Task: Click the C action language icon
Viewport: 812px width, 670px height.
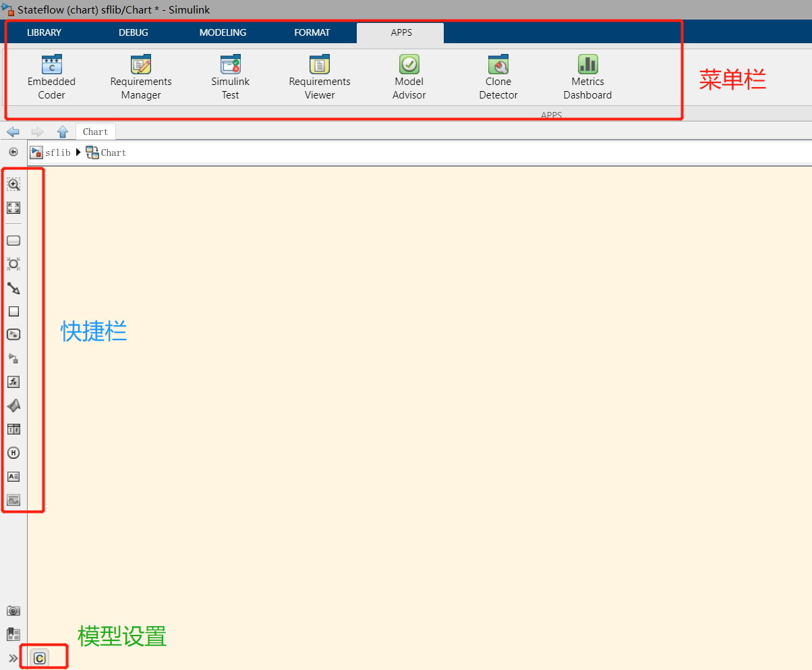Action: coord(39,659)
